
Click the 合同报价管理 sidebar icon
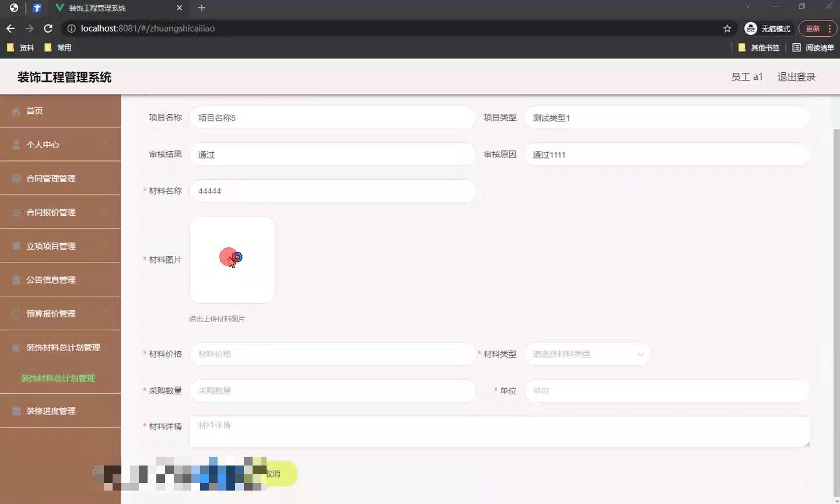16,212
